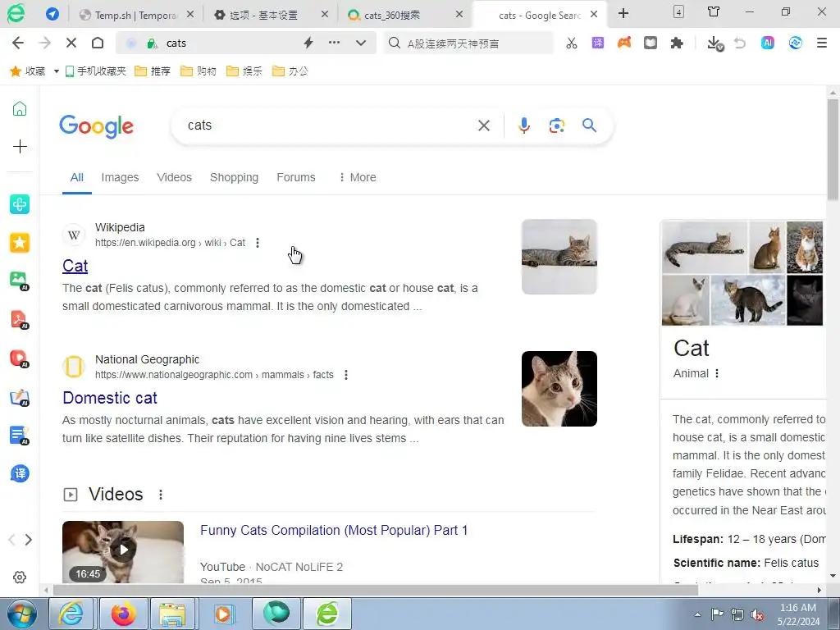Image resolution: width=840 pixels, height=630 pixels.
Task: Click the scissors screenshot tool icon
Action: point(572,43)
